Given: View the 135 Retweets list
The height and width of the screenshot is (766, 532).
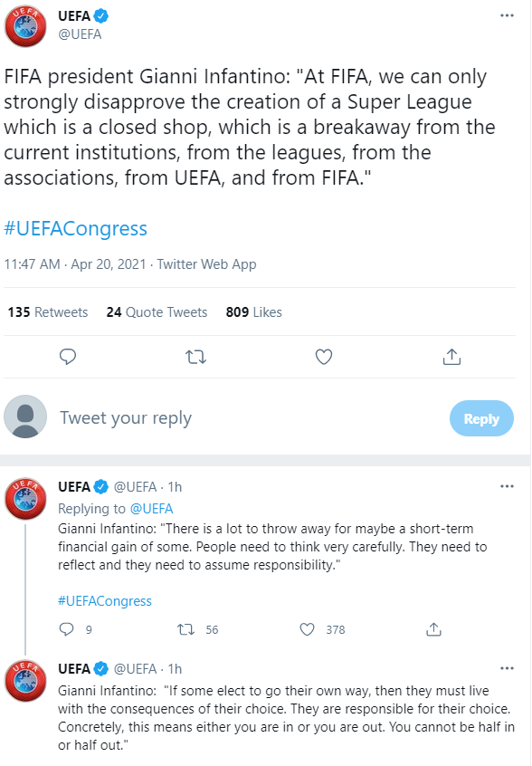Looking at the screenshot, I should (48, 312).
